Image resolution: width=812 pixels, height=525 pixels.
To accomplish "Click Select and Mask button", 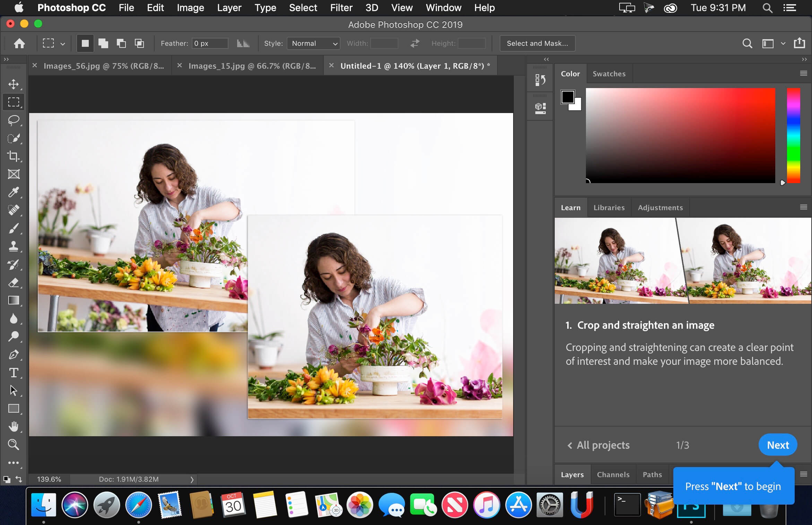I will coord(537,43).
